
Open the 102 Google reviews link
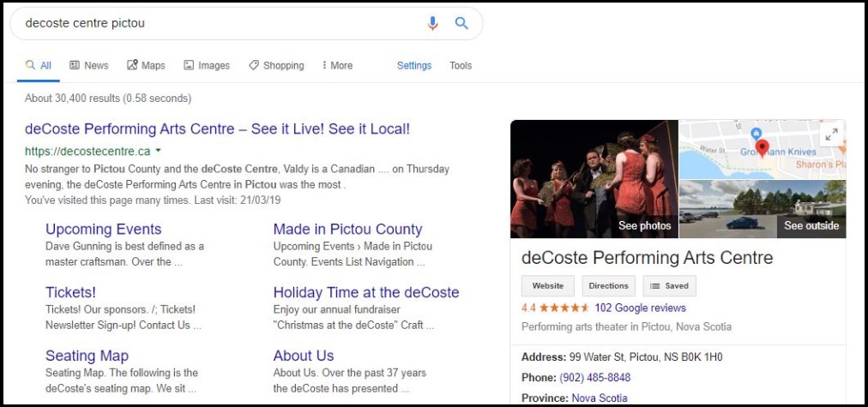(x=641, y=308)
